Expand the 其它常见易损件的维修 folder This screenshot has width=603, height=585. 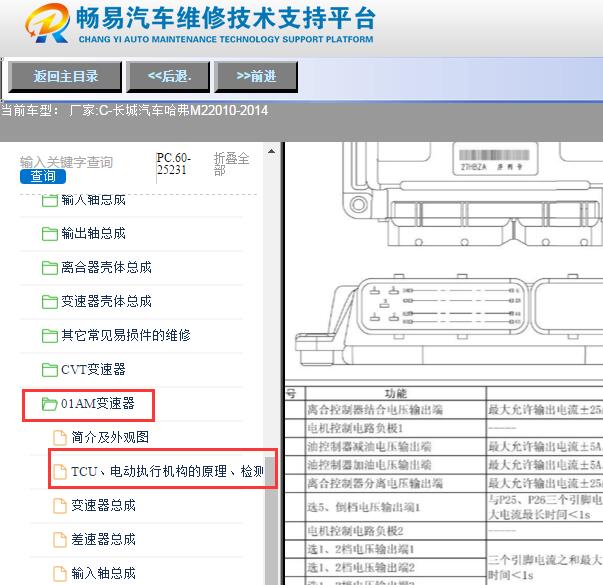click(x=126, y=335)
